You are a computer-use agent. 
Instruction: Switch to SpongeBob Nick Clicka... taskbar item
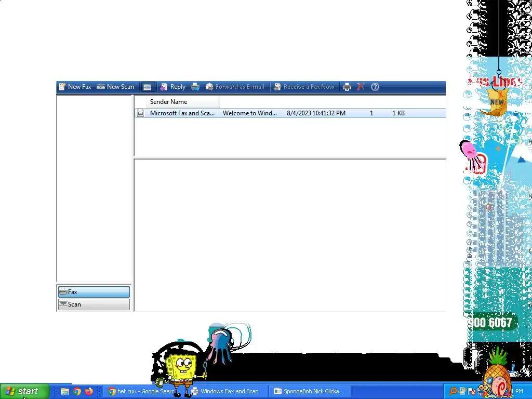coord(310,392)
